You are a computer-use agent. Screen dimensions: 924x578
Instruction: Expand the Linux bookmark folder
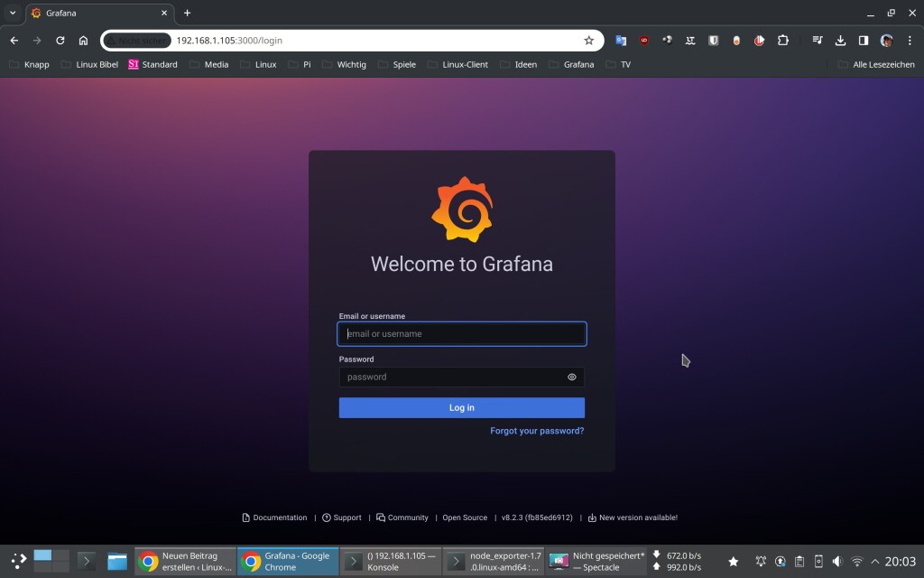click(x=259, y=64)
